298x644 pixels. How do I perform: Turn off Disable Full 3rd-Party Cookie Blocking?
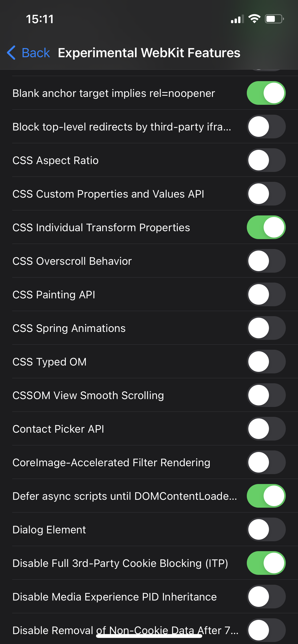pyautogui.click(x=266, y=563)
